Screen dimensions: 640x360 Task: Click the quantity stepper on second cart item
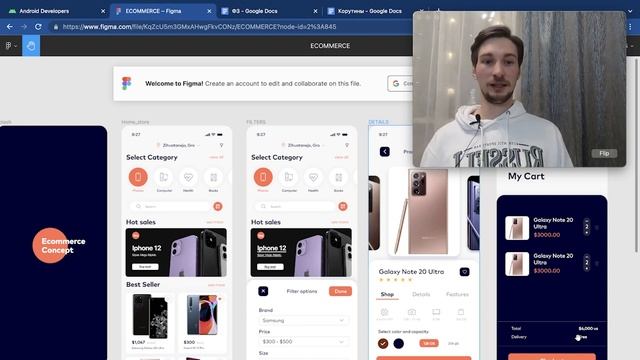pos(587,262)
